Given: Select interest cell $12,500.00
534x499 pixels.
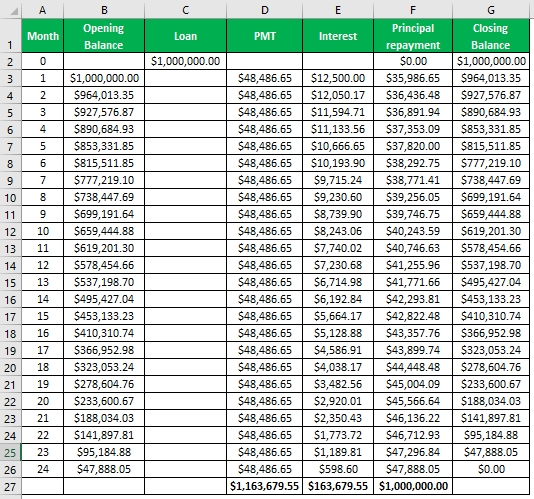Looking at the screenshot, I should tap(338, 78).
